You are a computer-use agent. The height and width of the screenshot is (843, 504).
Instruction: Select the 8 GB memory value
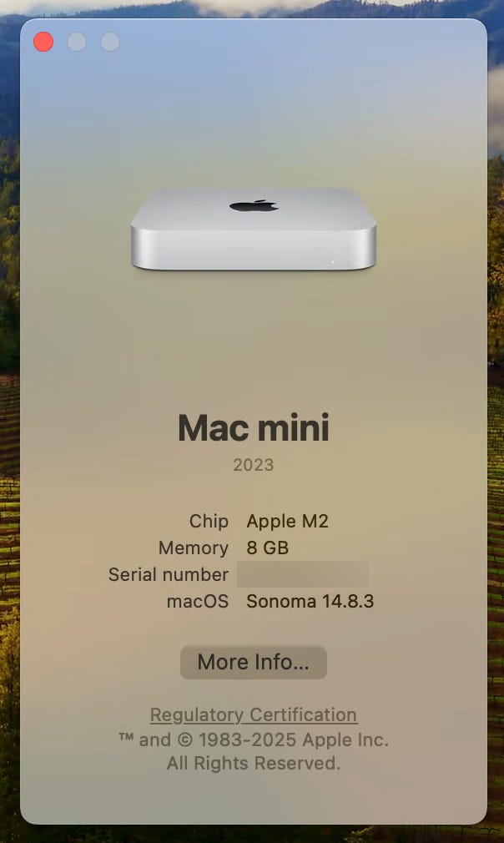(268, 548)
